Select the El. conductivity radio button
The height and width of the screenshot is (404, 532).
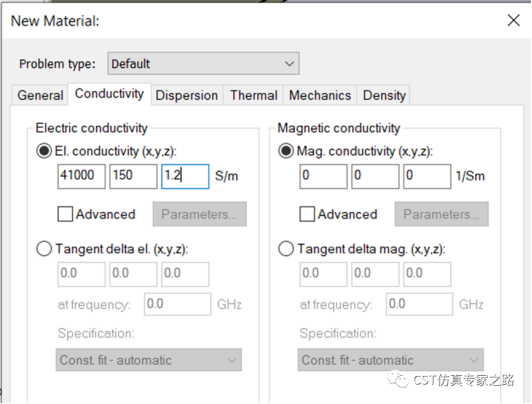(x=44, y=151)
